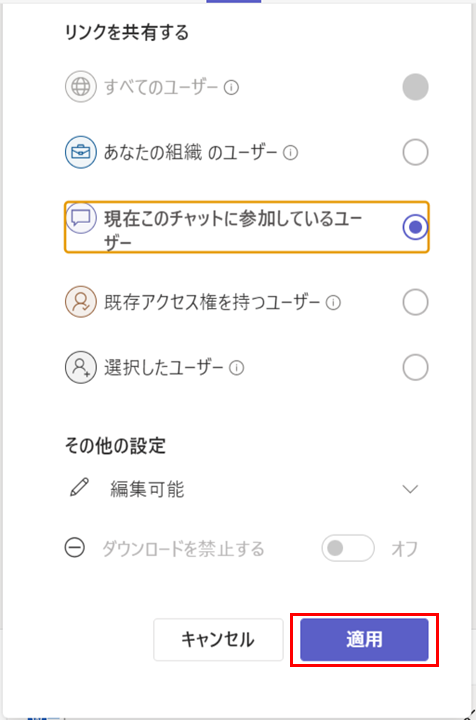
Task: Open info icon beside あなたの組織 のユーザー
Action: pos(290,152)
